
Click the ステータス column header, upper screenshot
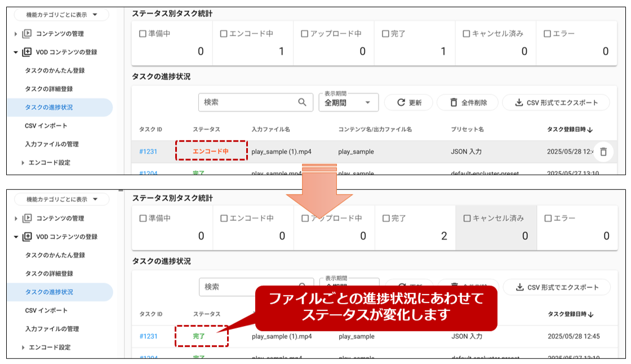pyautogui.click(x=206, y=130)
